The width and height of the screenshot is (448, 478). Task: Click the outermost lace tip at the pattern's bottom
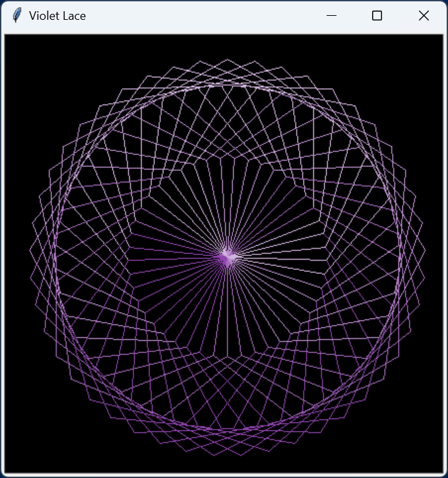tap(228, 455)
